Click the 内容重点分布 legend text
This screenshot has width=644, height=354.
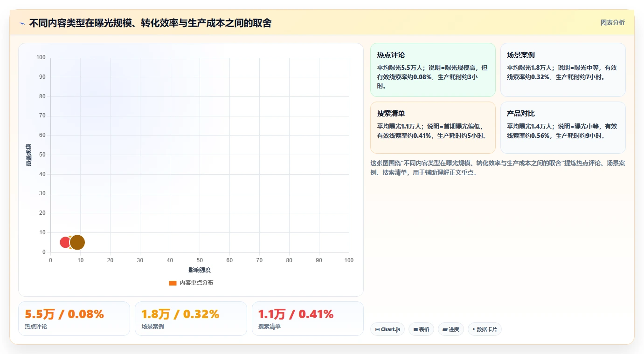point(196,283)
